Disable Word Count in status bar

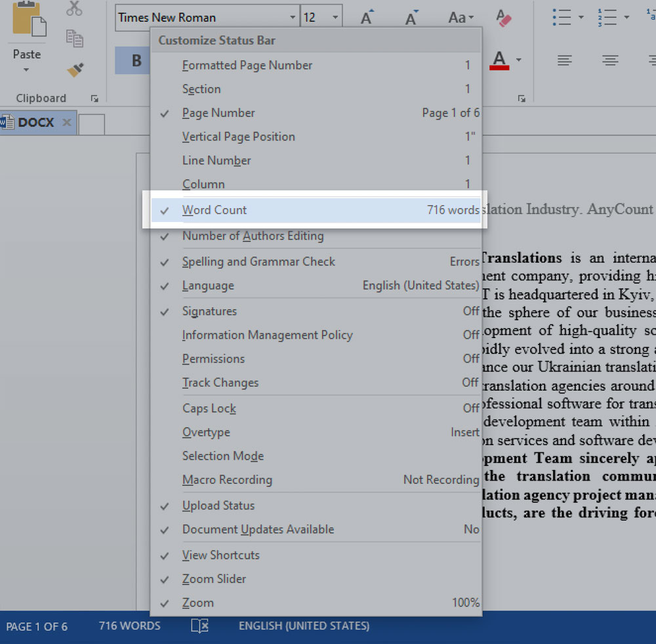215,210
